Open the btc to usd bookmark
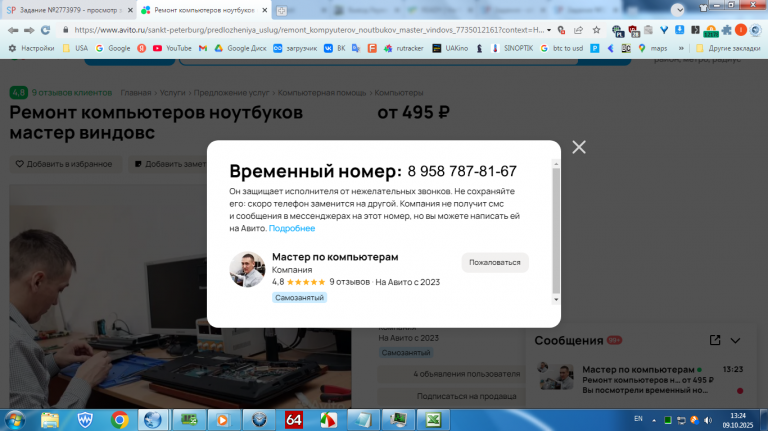 pos(562,48)
